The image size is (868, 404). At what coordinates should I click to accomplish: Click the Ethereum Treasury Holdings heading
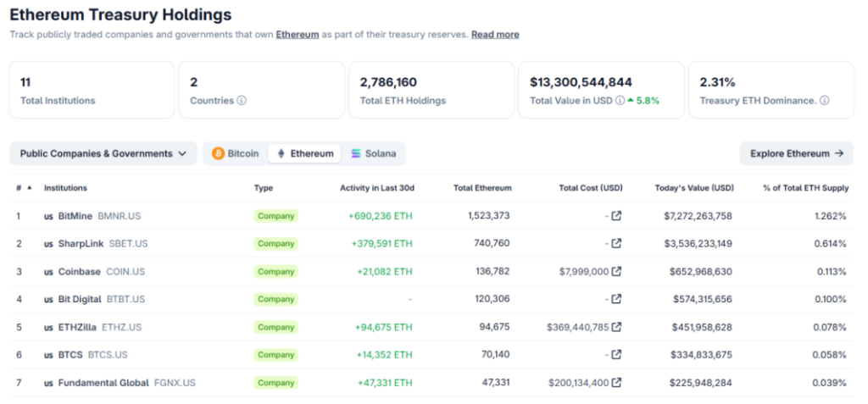click(x=120, y=14)
